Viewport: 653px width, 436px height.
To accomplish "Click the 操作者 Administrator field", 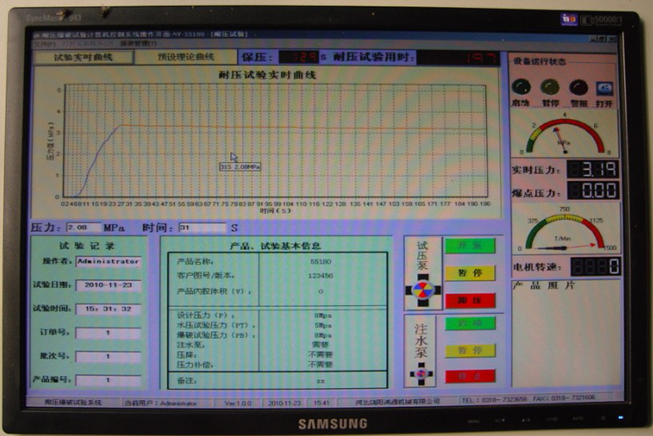I will pyautogui.click(x=108, y=261).
